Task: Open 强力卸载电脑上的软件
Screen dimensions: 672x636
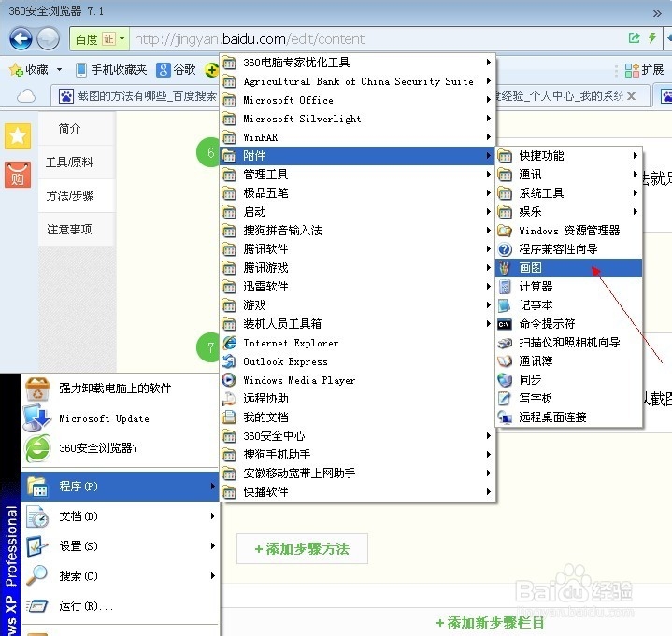Action: click(120, 388)
